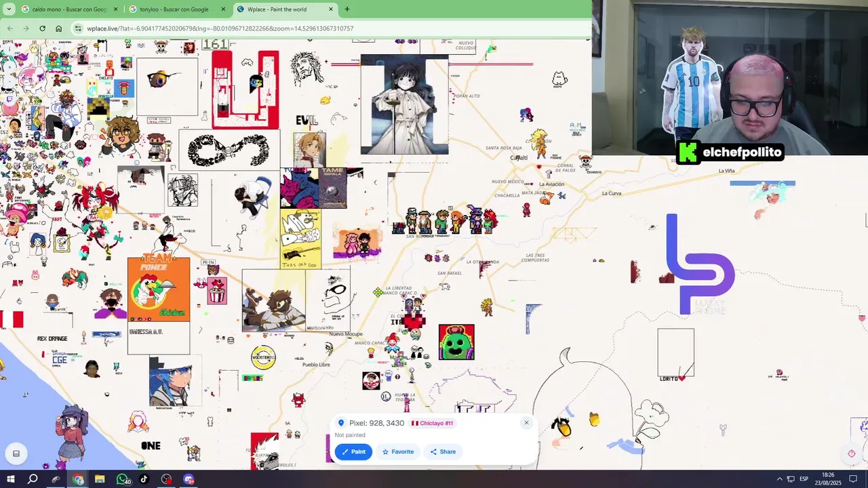Image resolution: width=868 pixels, height=488 pixels.
Task: Add pixel to Favorite
Action: tap(398, 451)
